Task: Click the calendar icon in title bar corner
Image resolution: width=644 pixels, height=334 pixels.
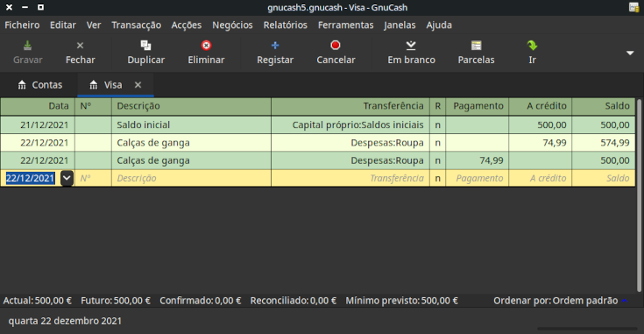Action: tap(633, 7)
